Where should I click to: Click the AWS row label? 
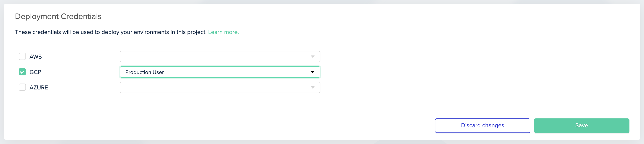[36, 56]
